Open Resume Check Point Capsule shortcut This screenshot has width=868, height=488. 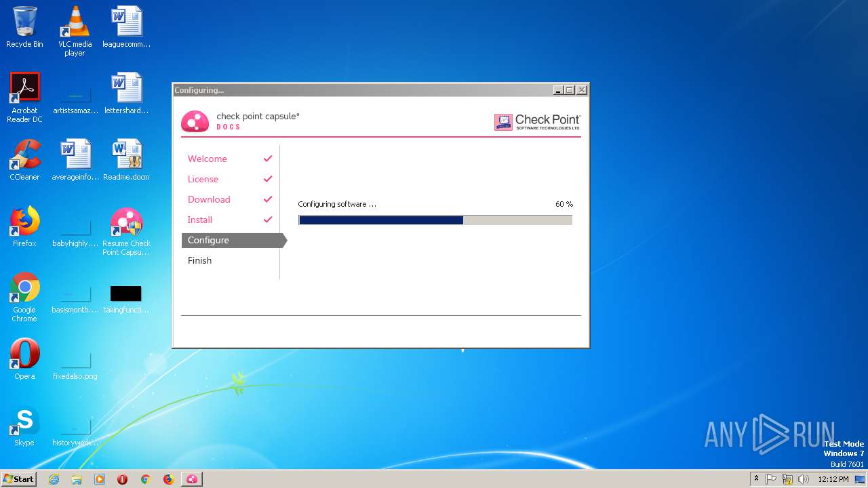126,231
